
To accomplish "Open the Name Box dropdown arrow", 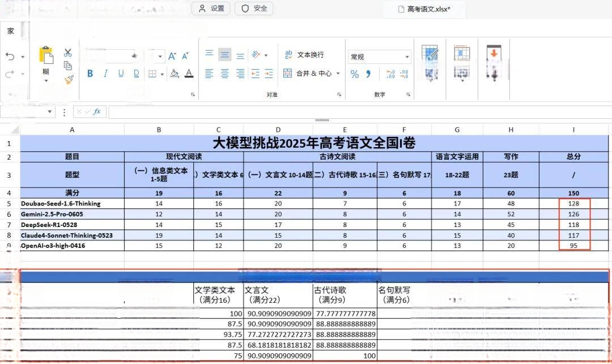I will (x=49, y=112).
